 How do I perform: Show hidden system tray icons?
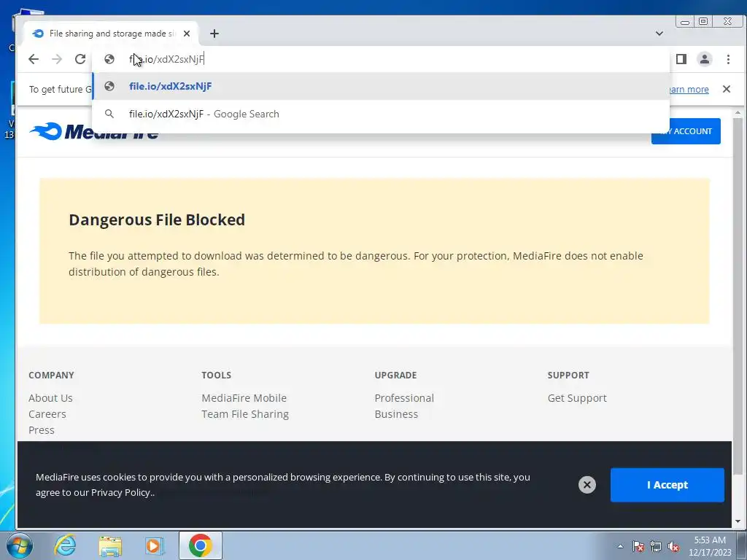click(x=620, y=546)
